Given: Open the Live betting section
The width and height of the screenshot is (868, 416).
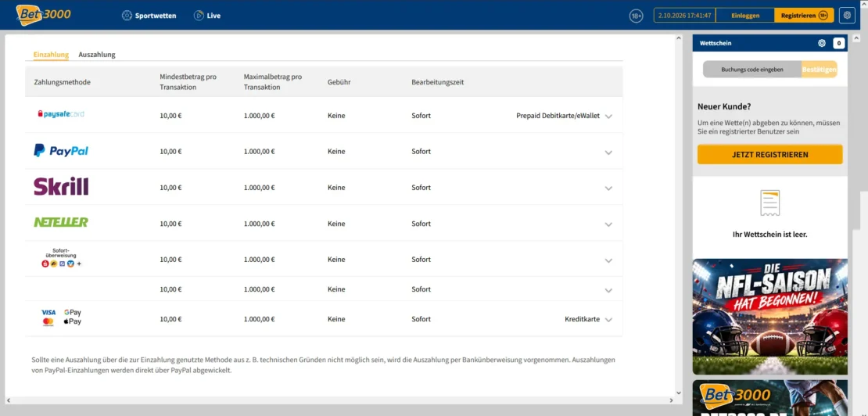Looking at the screenshot, I should (207, 16).
